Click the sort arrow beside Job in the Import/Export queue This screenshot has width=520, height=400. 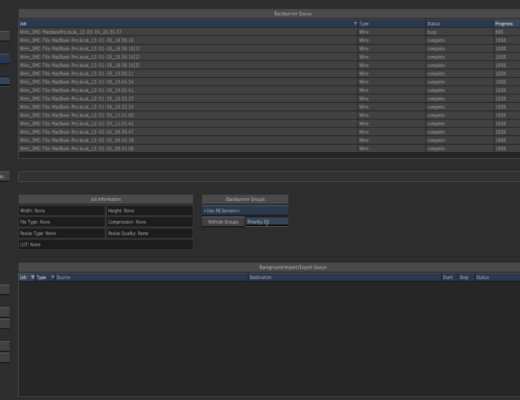coord(32,277)
